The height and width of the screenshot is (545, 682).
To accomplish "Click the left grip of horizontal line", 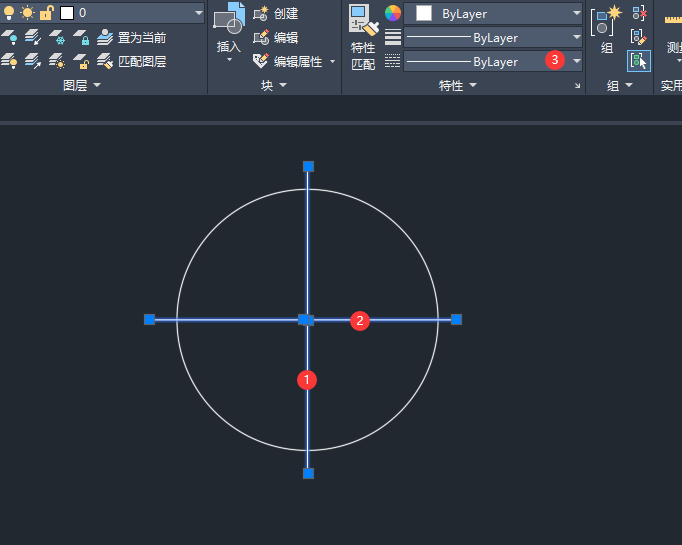I will click(x=149, y=320).
